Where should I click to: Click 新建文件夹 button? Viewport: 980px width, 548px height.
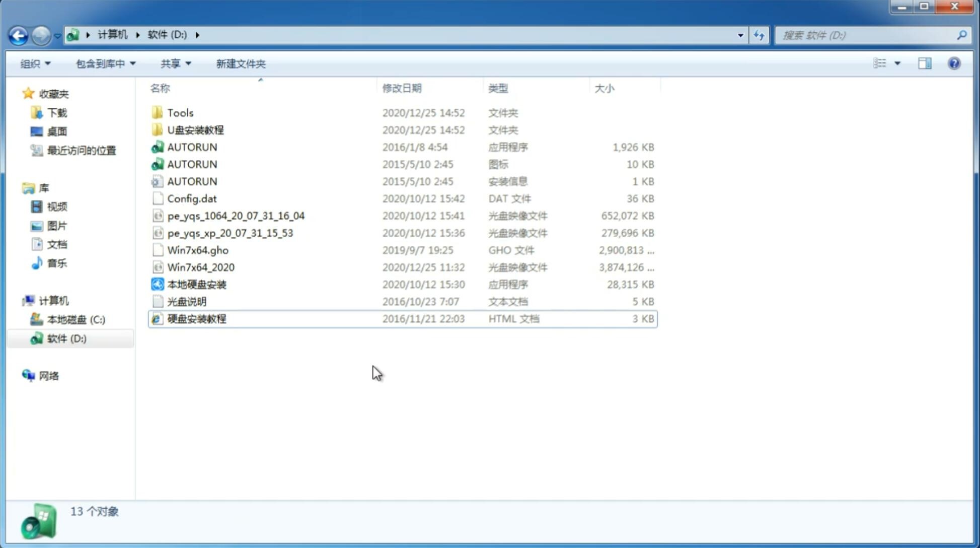pos(240,63)
